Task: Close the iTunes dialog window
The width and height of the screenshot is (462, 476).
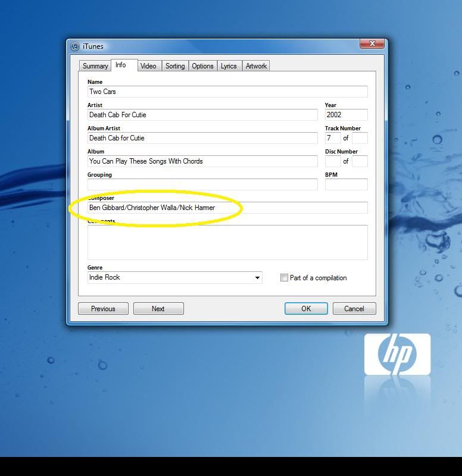Action: pyautogui.click(x=372, y=43)
